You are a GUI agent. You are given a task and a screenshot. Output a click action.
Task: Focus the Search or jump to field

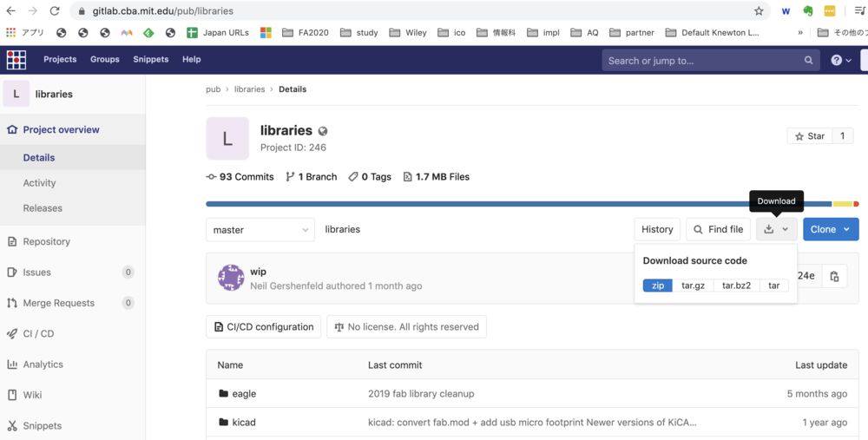tap(710, 61)
